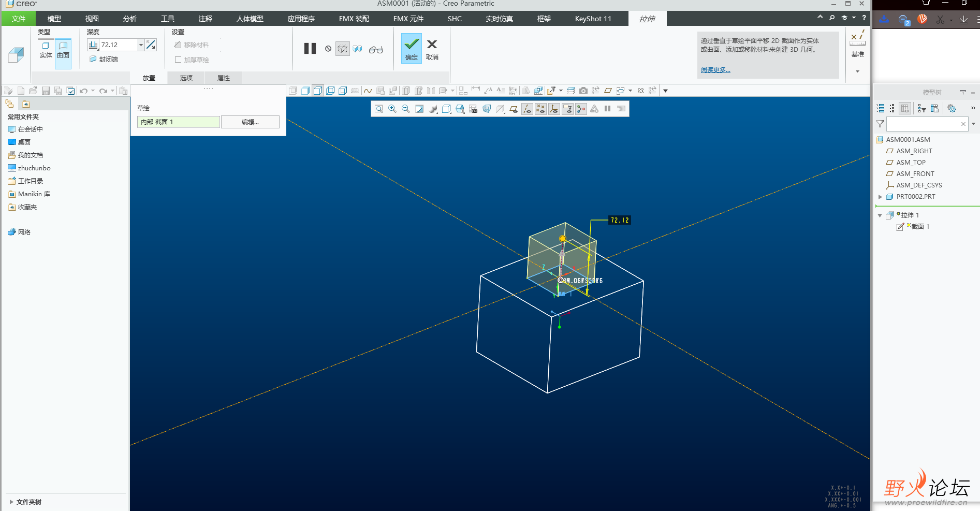This screenshot has width=980, height=511.
Task: Pause the extrude feature tool
Action: tap(310, 49)
